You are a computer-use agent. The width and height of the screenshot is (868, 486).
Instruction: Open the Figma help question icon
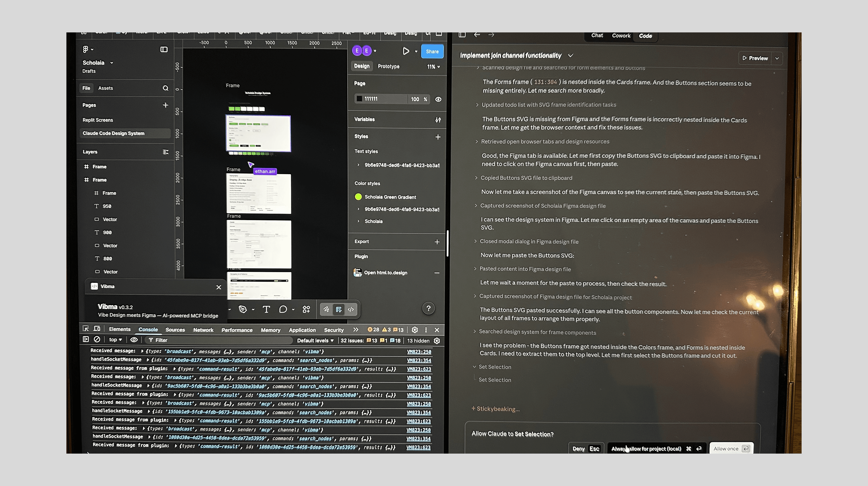click(x=428, y=308)
